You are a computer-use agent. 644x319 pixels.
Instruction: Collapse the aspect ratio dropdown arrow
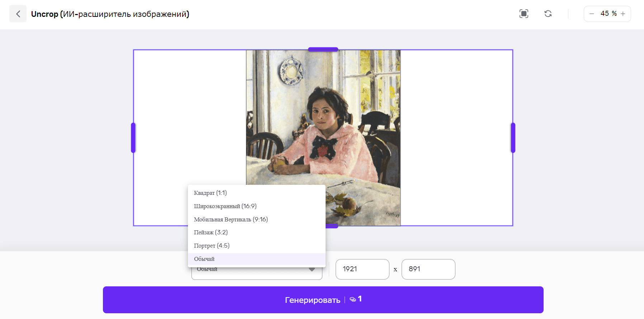[312, 269]
